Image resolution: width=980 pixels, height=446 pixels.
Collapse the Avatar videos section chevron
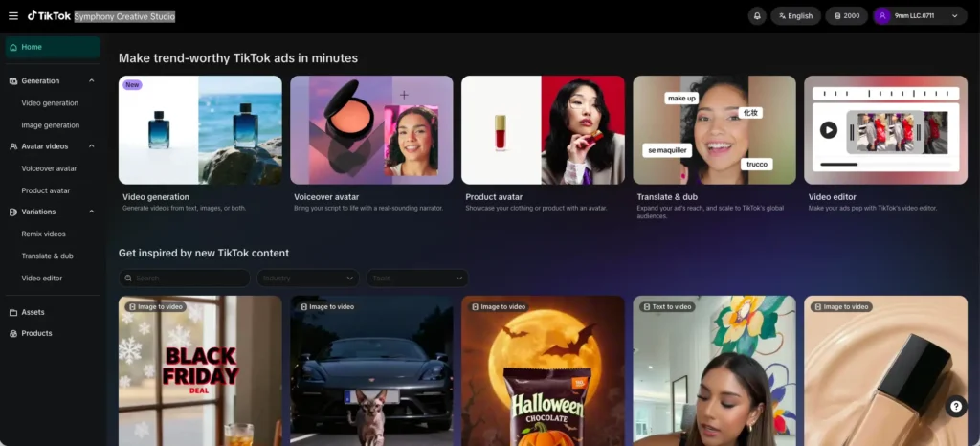point(91,146)
